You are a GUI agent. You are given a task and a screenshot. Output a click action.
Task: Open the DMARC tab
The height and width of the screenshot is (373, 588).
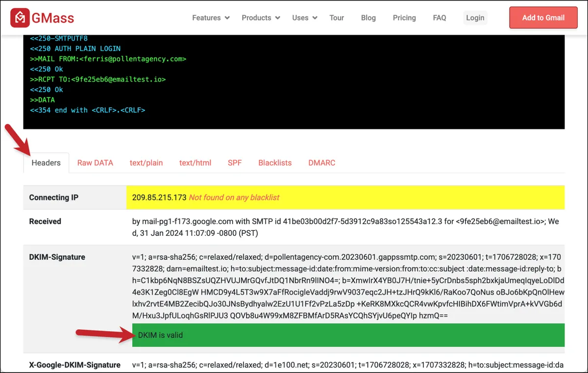[x=322, y=163]
